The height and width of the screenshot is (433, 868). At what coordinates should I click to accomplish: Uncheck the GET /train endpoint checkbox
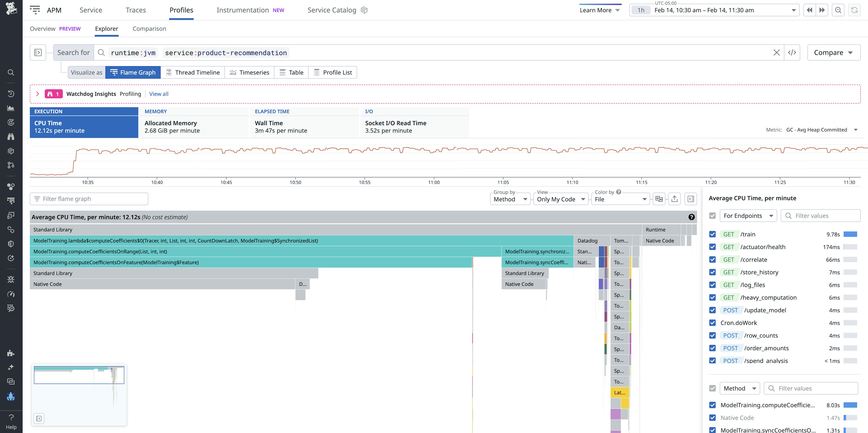tap(712, 234)
